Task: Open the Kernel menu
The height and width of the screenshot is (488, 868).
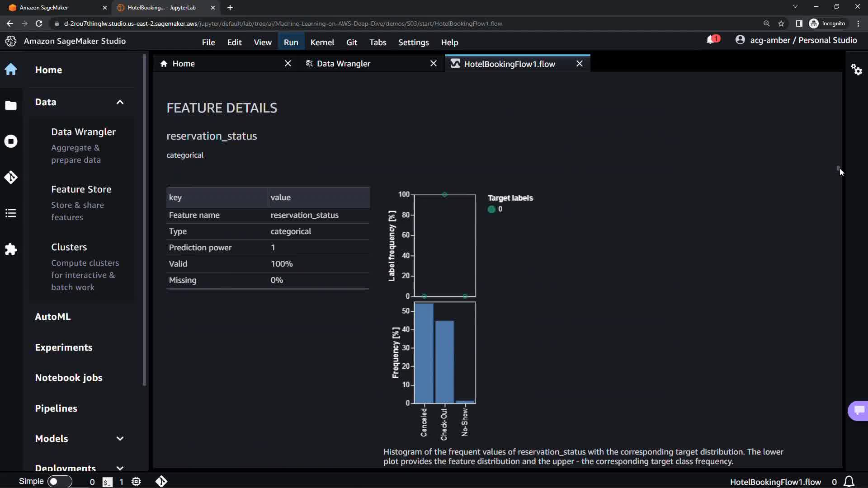Action: 322,42
